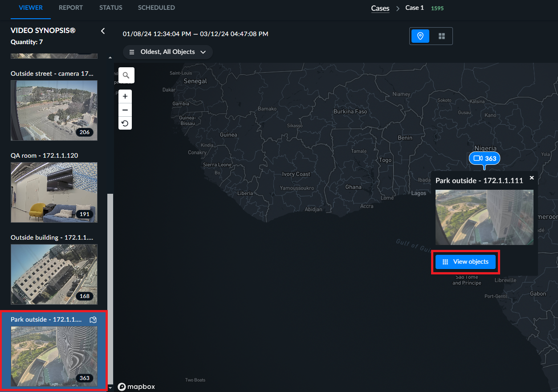Click the 206 object count badge
The width and height of the screenshot is (558, 392).
tap(85, 132)
